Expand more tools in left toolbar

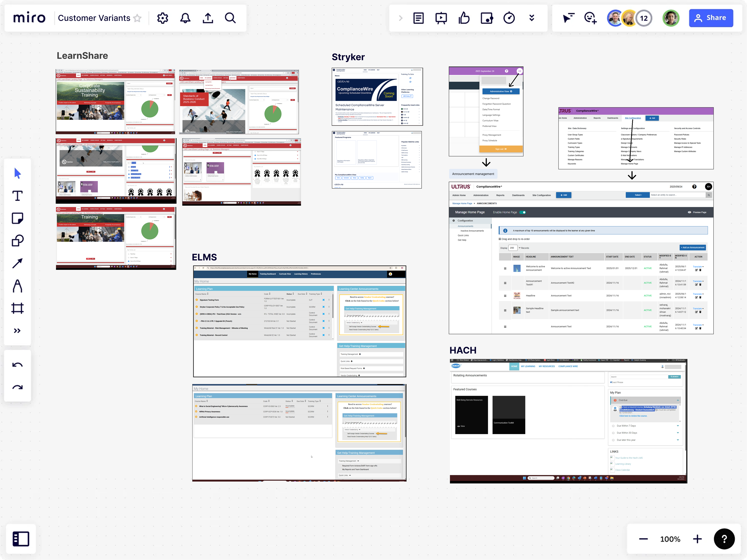[x=18, y=331]
